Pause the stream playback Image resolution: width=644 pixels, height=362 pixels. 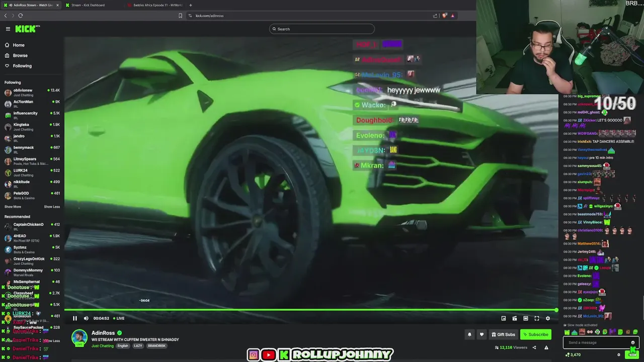74,318
